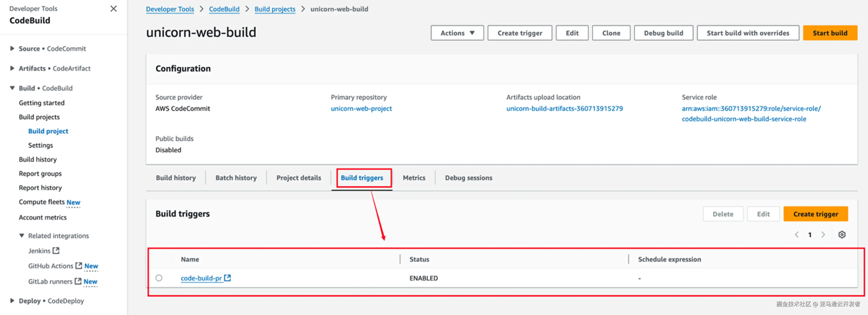Open the Actions dropdown menu
The width and height of the screenshot is (868, 315).
click(x=457, y=33)
